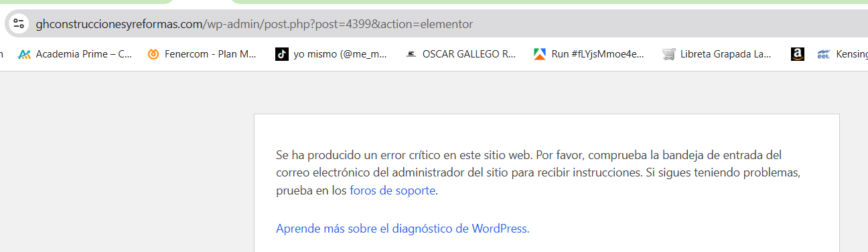Click the Academia Prime bookmark favicon
Screen dimensions: 868x252
25,55
